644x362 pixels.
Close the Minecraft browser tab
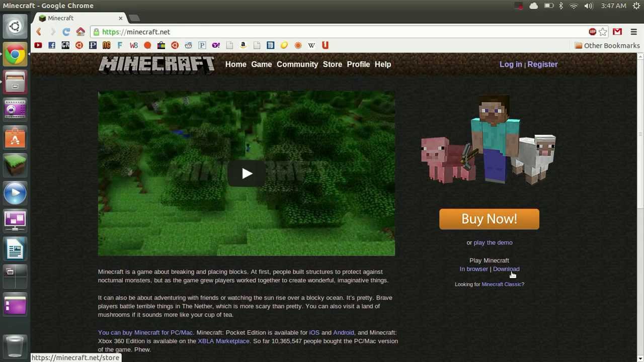(120, 18)
